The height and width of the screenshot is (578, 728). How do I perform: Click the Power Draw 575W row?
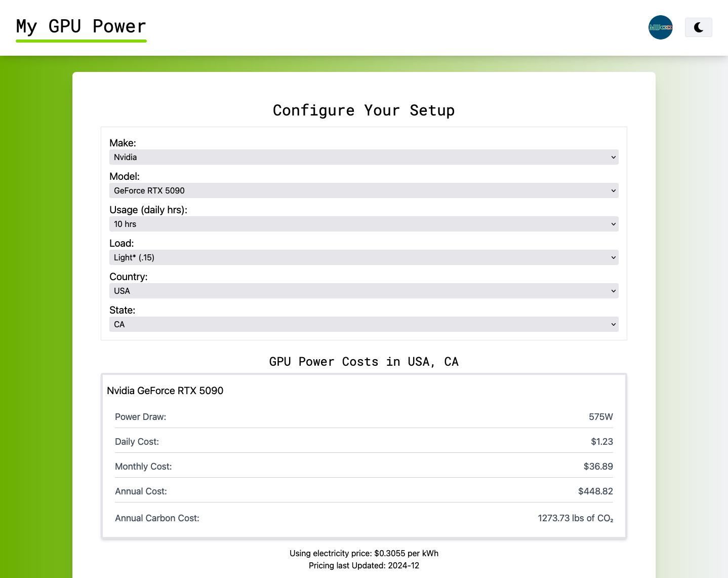pyautogui.click(x=364, y=416)
